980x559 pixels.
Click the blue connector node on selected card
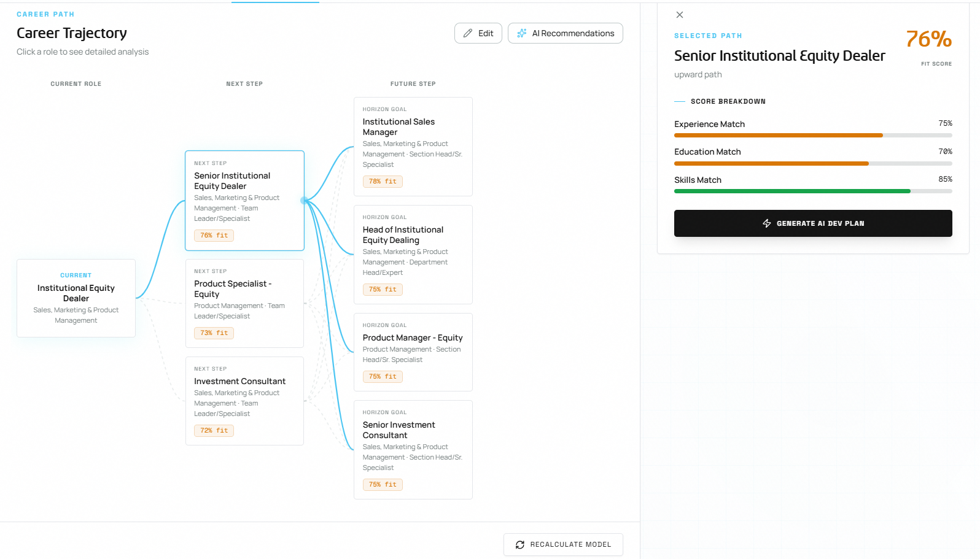pos(304,201)
